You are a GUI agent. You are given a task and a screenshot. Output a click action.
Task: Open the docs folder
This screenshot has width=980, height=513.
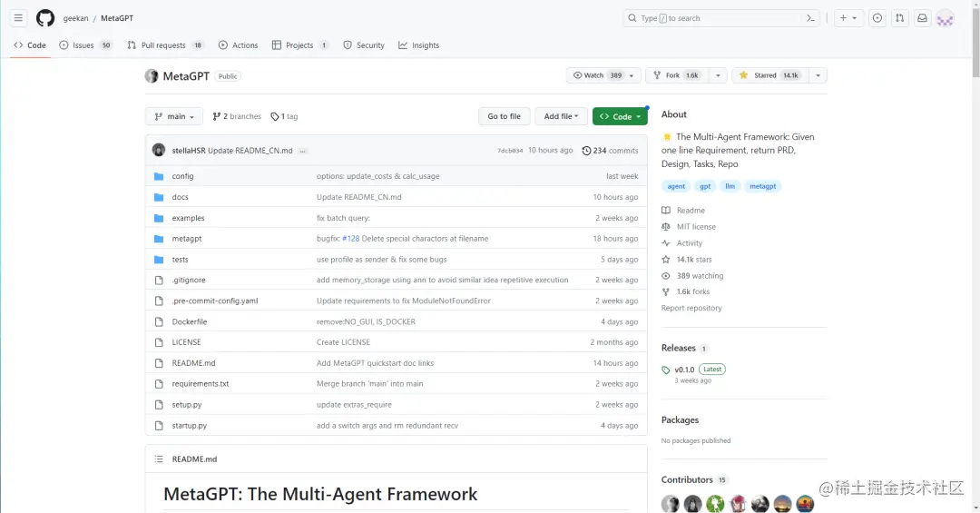[180, 197]
